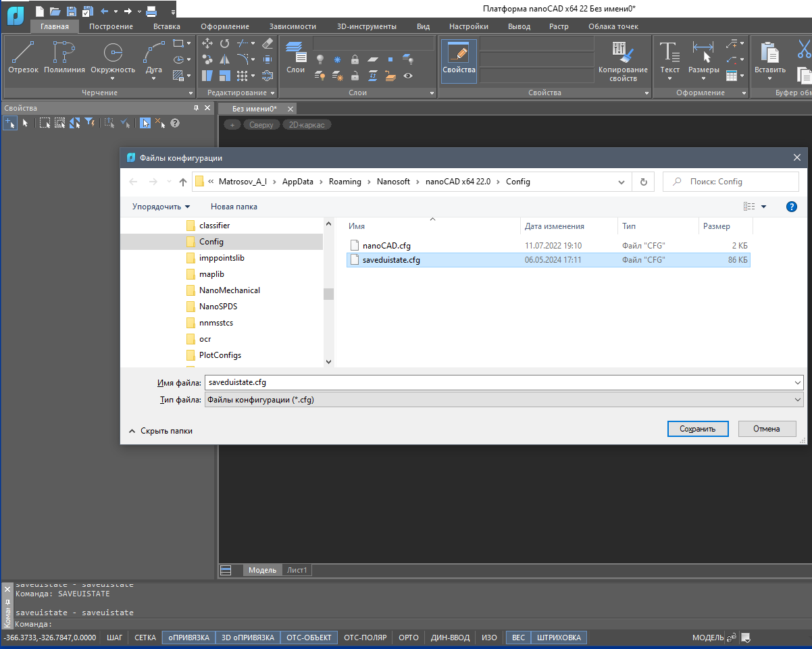Open the Настройки ribbon tab
This screenshot has height=649, width=812.
click(469, 26)
